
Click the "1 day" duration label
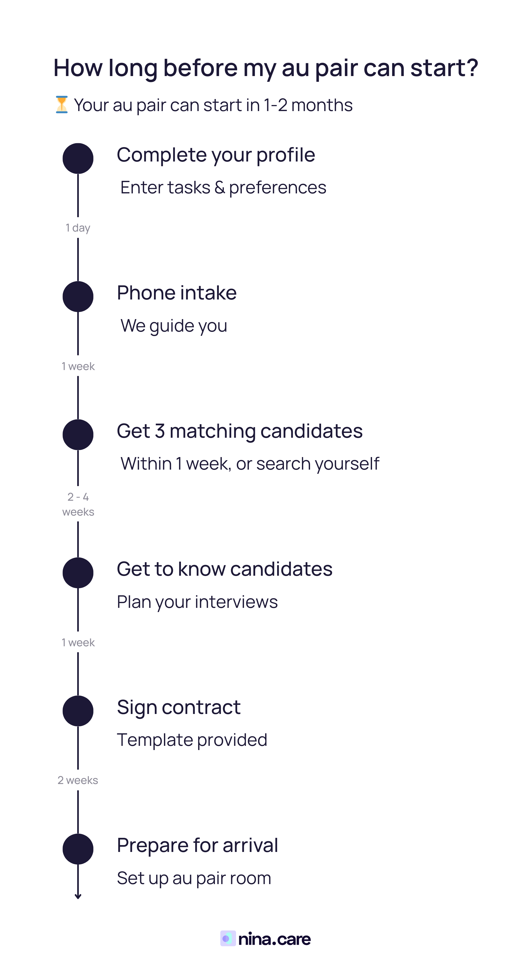[78, 228]
